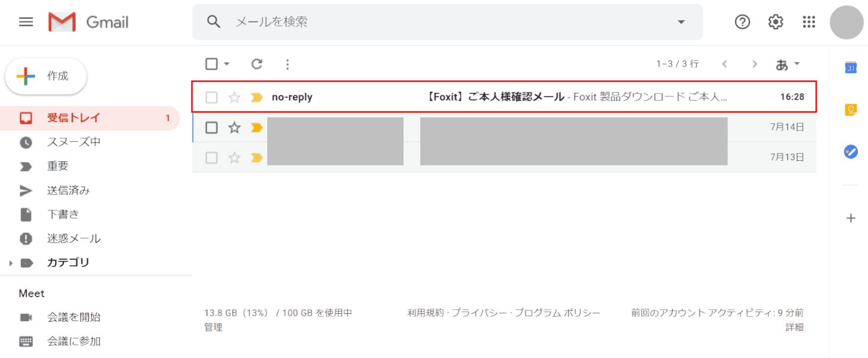Viewport: 868px width, 358px height.
Task: Show search options dropdown arrow
Action: pyautogui.click(x=681, y=22)
